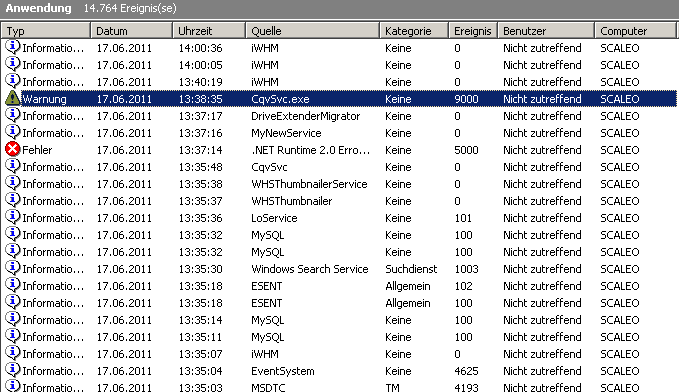This screenshot has height=392, width=679.
Task: Click info icon of 13:40:19 iWHM event
Action: click(13, 81)
